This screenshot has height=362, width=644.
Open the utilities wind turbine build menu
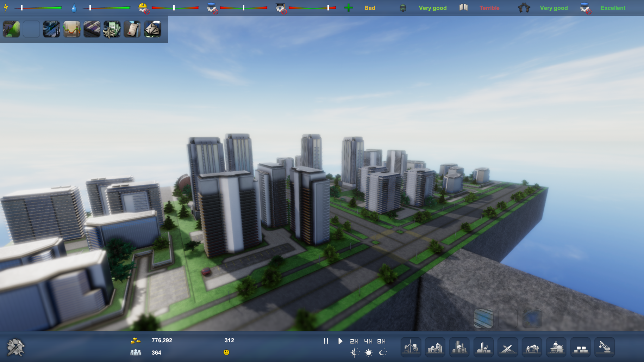pyautogui.click(x=411, y=347)
